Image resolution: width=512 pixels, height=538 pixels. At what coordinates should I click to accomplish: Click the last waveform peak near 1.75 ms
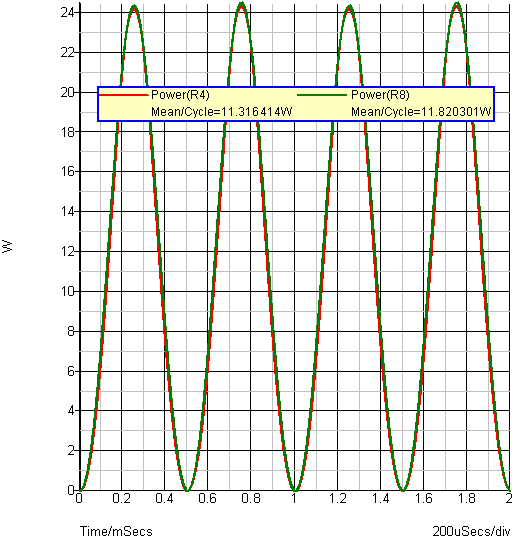[x=457, y=3]
